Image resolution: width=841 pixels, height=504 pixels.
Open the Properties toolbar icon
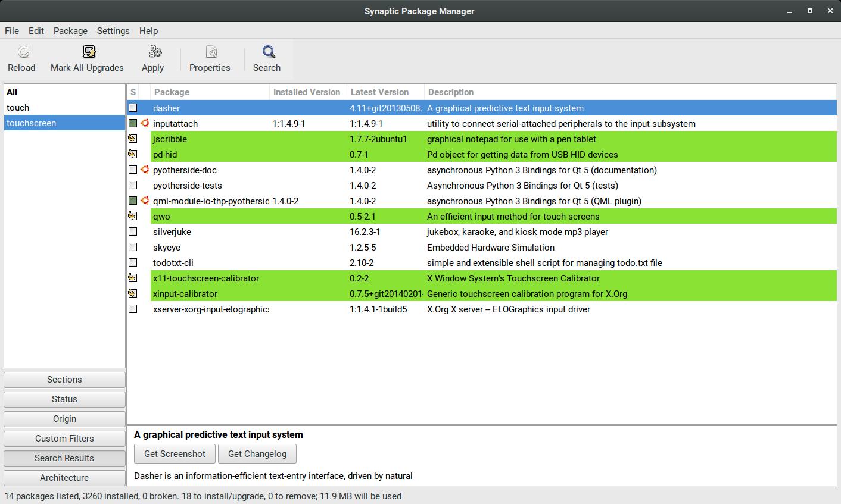pos(211,52)
